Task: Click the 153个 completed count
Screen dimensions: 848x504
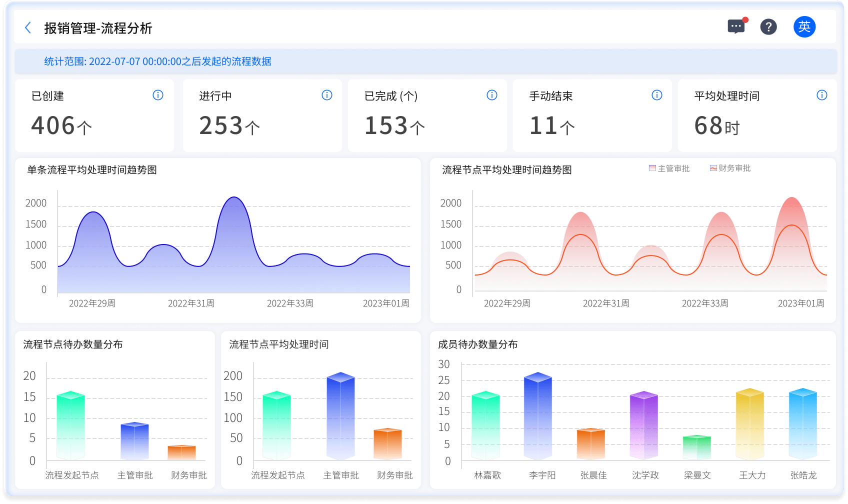Action: click(394, 125)
